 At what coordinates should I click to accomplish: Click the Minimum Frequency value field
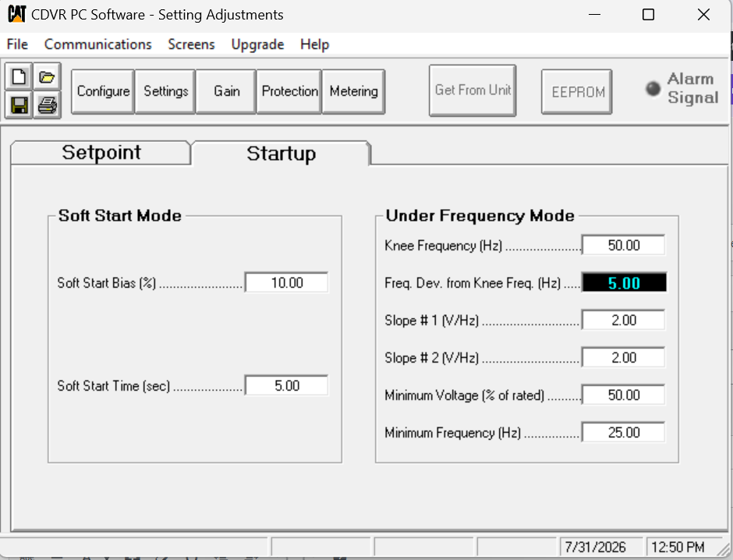pyautogui.click(x=624, y=432)
